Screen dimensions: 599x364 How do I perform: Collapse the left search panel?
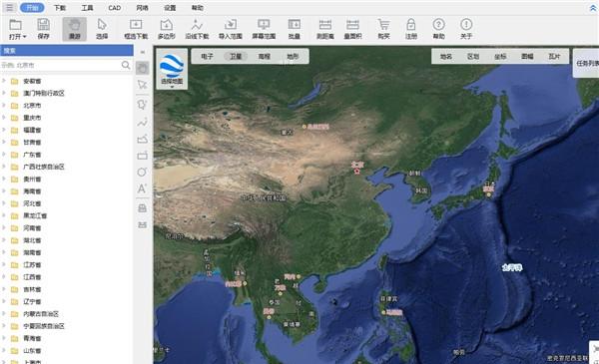pos(143,52)
